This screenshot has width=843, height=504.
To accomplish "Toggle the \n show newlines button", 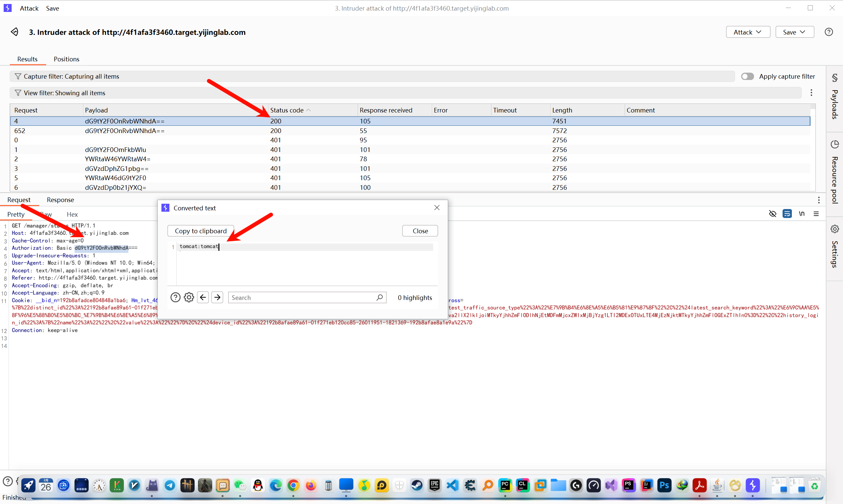I will (801, 214).
